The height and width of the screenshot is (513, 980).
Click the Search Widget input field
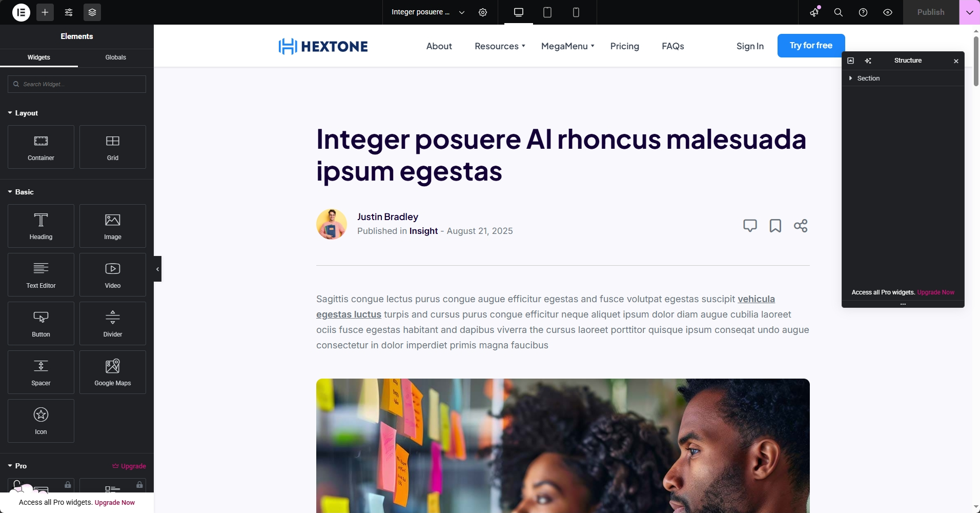coord(77,84)
